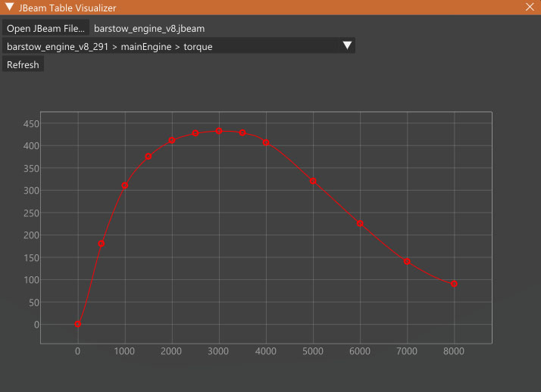This screenshot has width=541, height=392.
Task: Select the torque data point at 2500 RPM
Action: pyautogui.click(x=195, y=133)
